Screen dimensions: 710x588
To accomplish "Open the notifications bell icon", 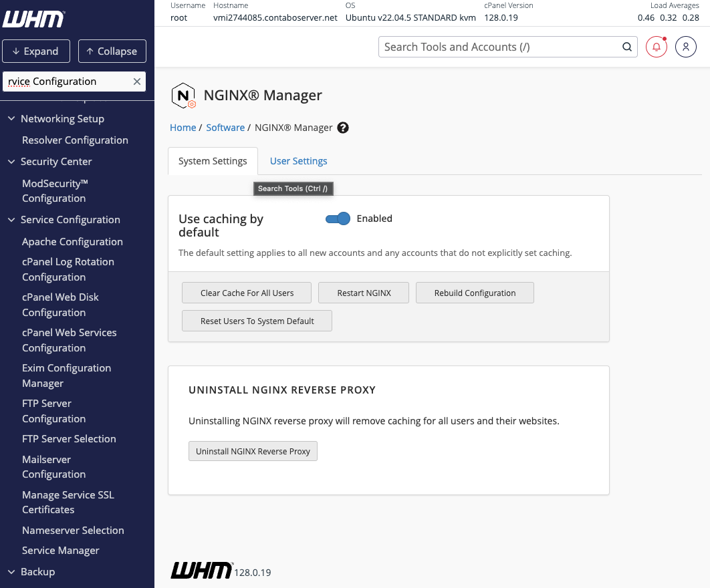I will pyautogui.click(x=656, y=47).
